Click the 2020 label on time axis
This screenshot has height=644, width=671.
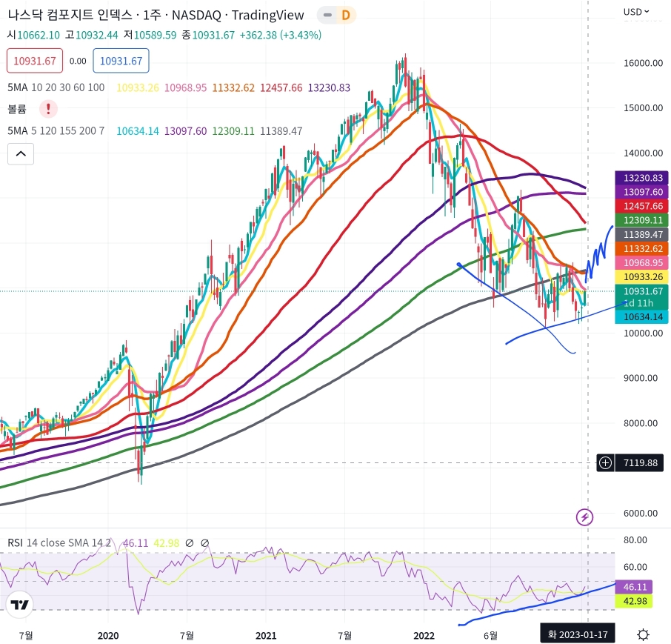tap(108, 635)
